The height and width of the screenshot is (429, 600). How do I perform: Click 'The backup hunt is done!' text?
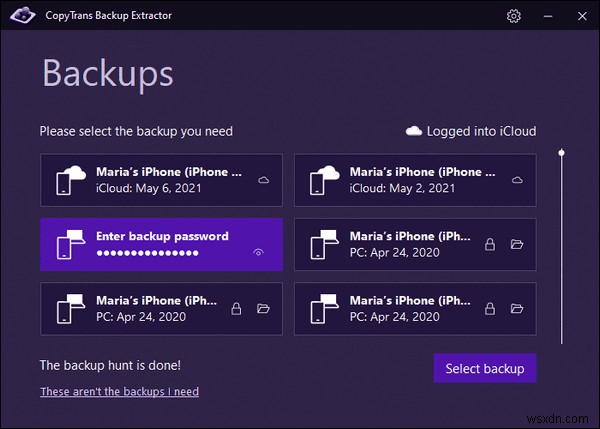[x=110, y=365]
